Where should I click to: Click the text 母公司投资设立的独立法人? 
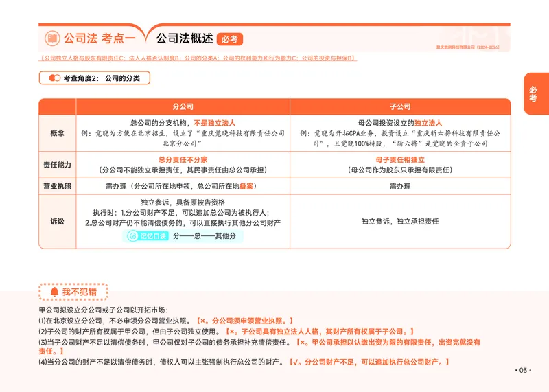400,123
